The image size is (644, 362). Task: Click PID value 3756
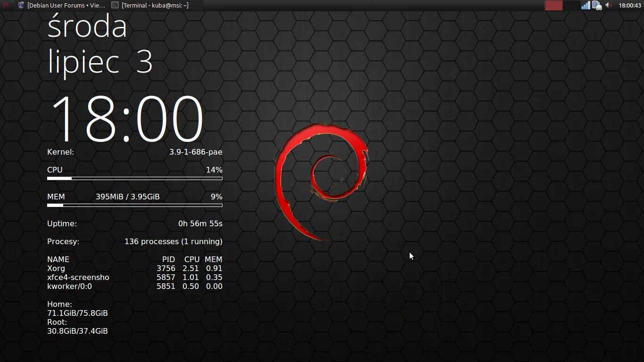[x=166, y=268]
